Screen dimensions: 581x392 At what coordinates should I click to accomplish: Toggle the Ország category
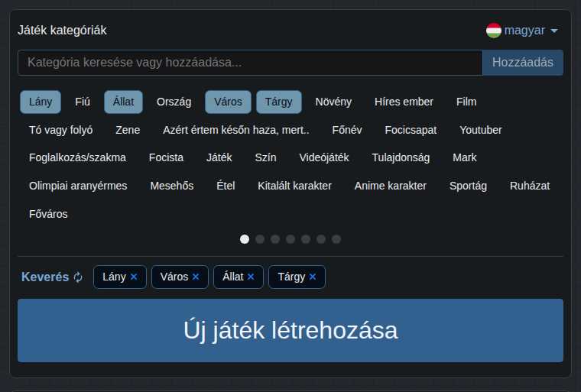174,102
